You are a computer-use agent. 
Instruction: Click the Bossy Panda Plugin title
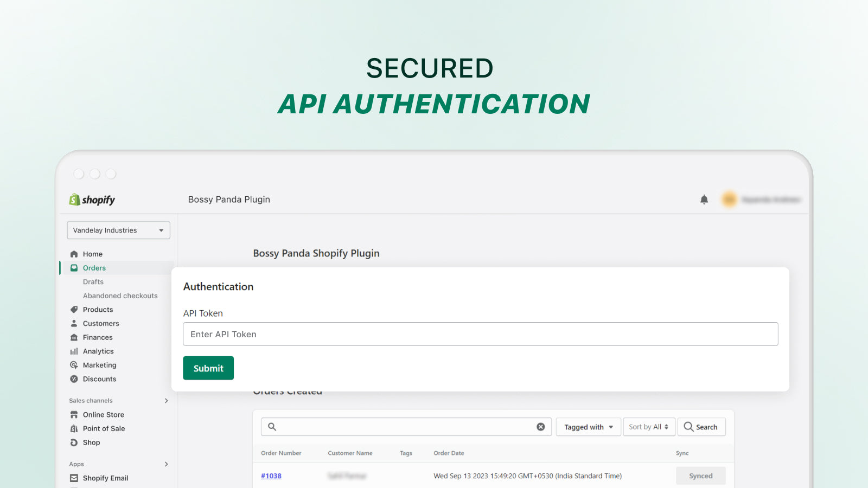[229, 200]
